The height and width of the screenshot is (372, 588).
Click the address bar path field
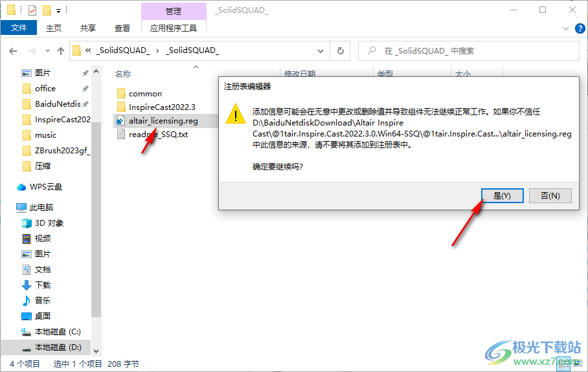pos(200,51)
